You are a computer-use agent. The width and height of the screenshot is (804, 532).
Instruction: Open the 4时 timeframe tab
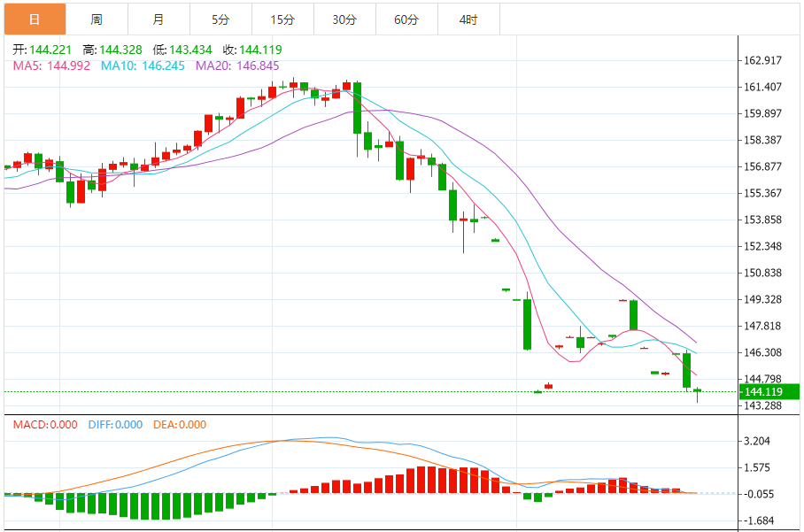click(x=468, y=19)
